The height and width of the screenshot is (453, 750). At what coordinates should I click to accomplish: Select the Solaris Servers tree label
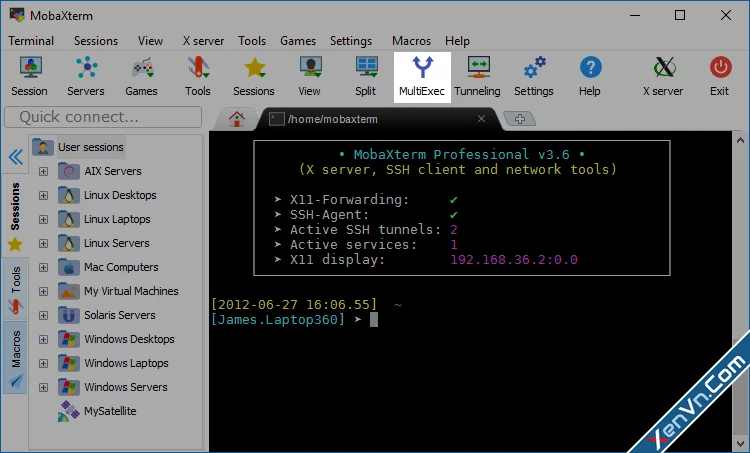coord(120,315)
